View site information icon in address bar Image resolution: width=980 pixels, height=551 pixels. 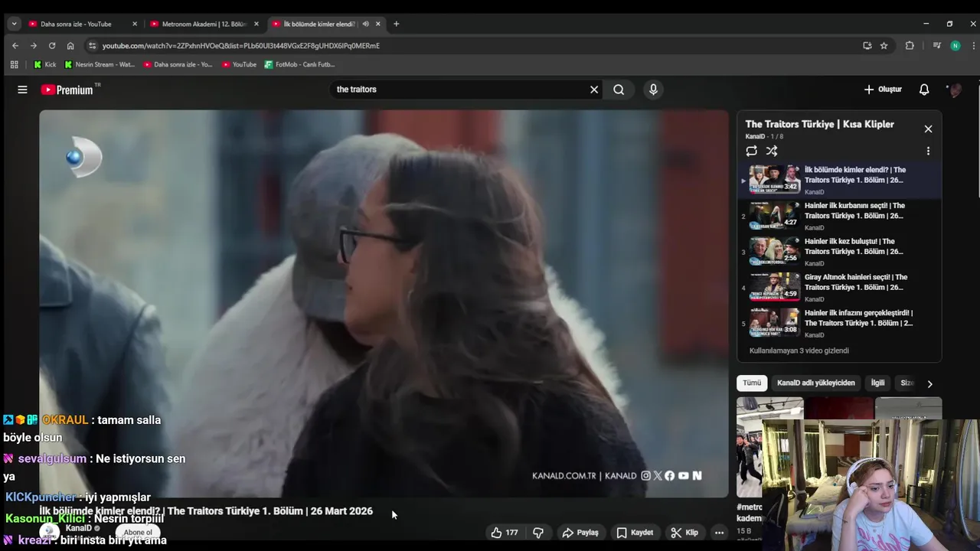click(93, 46)
